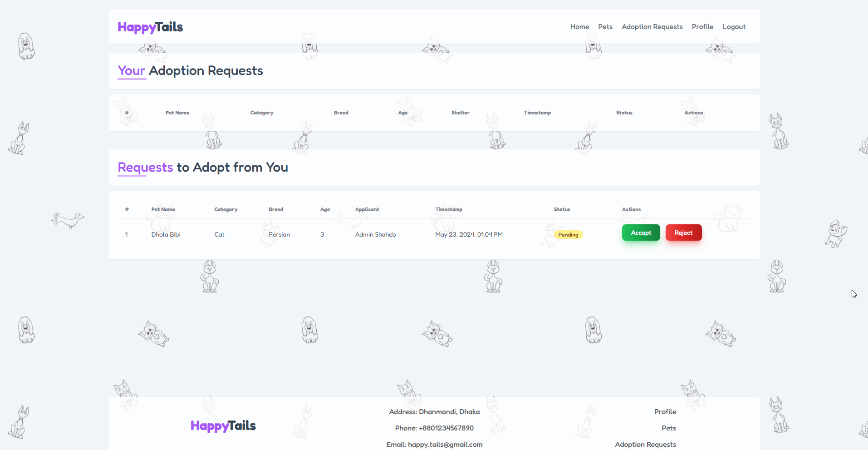The width and height of the screenshot is (868, 450).
Task: Click the HappyTails logo in the footer
Action: [x=223, y=426]
